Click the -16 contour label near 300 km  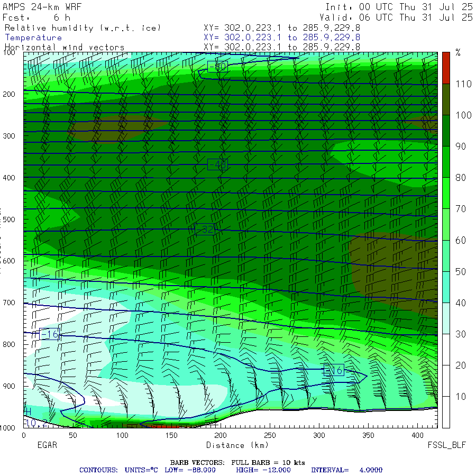point(334,370)
